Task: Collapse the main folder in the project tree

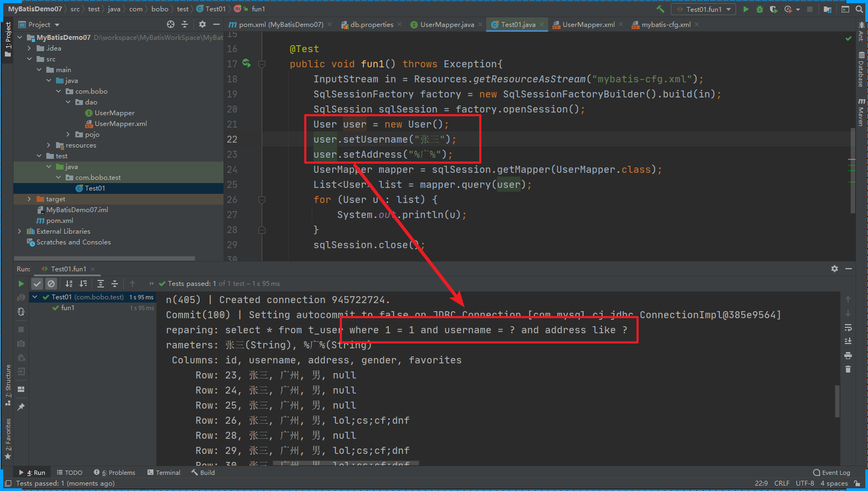Action: pos(39,70)
